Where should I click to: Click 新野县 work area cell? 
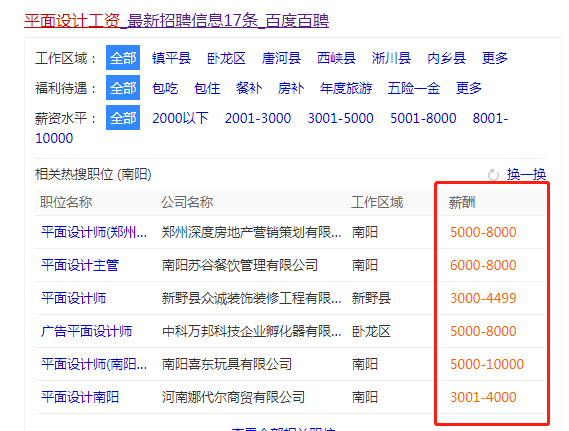coord(371,298)
